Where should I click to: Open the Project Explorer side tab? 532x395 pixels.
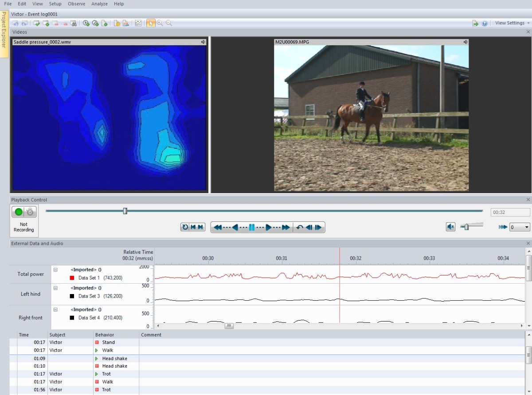(4, 30)
